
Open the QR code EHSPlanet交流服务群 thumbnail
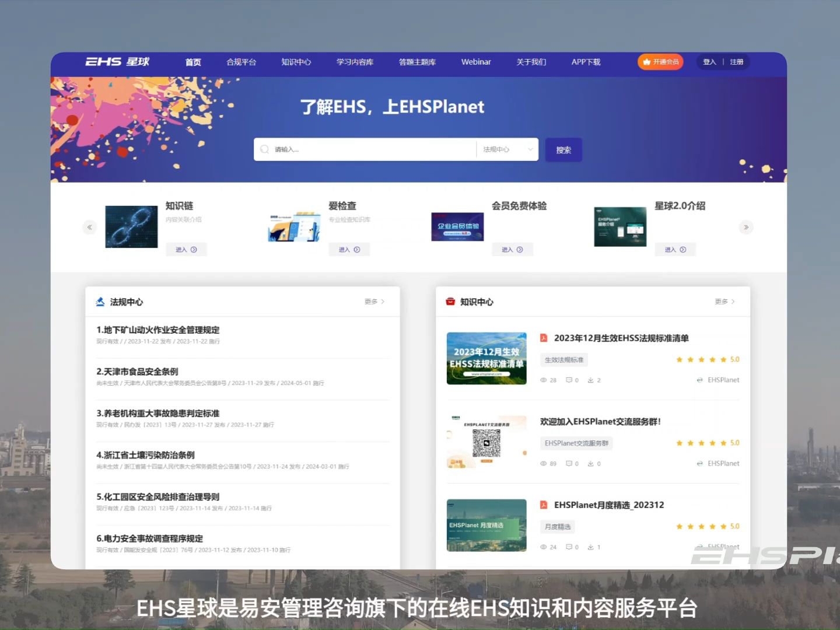(487, 442)
